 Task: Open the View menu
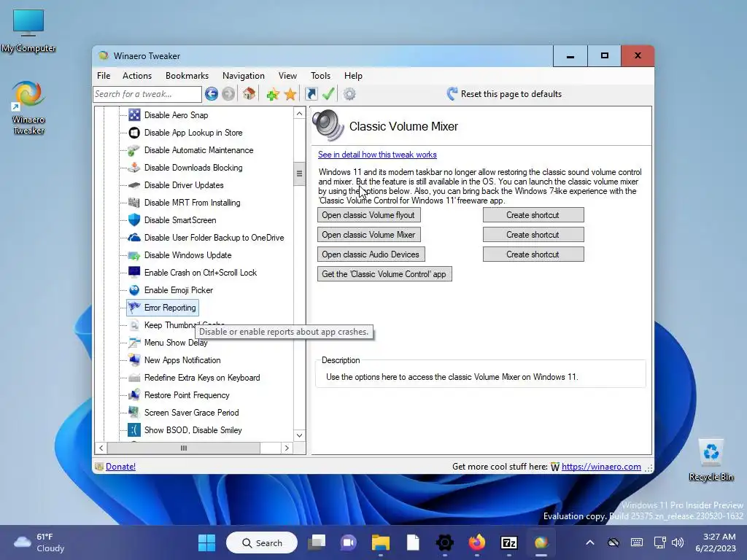click(287, 76)
